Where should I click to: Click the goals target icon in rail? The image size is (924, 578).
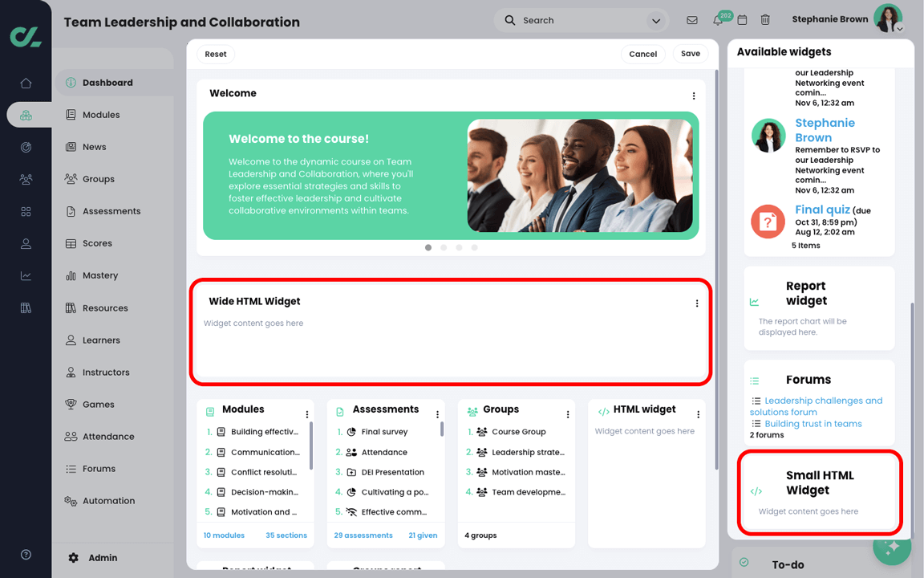tap(26, 148)
